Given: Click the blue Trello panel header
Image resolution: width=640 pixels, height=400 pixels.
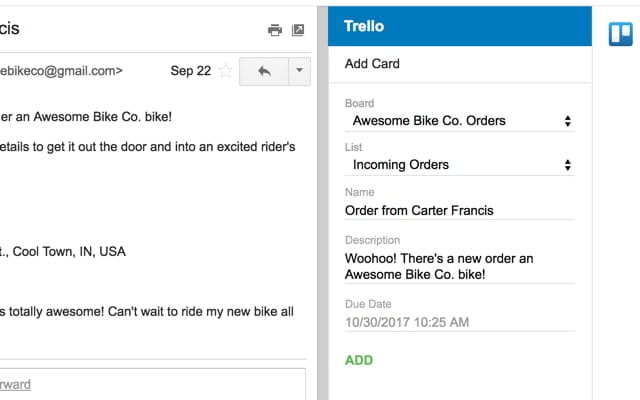Looking at the screenshot, I should click(x=459, y=26).
